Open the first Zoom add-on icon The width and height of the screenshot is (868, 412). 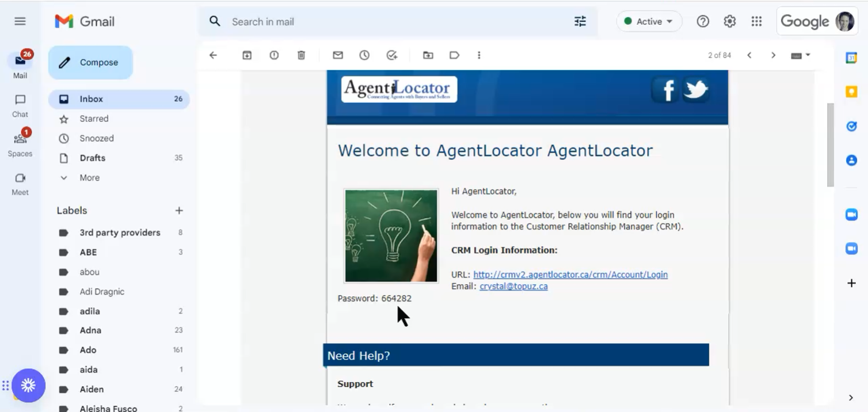coord(851,214)
